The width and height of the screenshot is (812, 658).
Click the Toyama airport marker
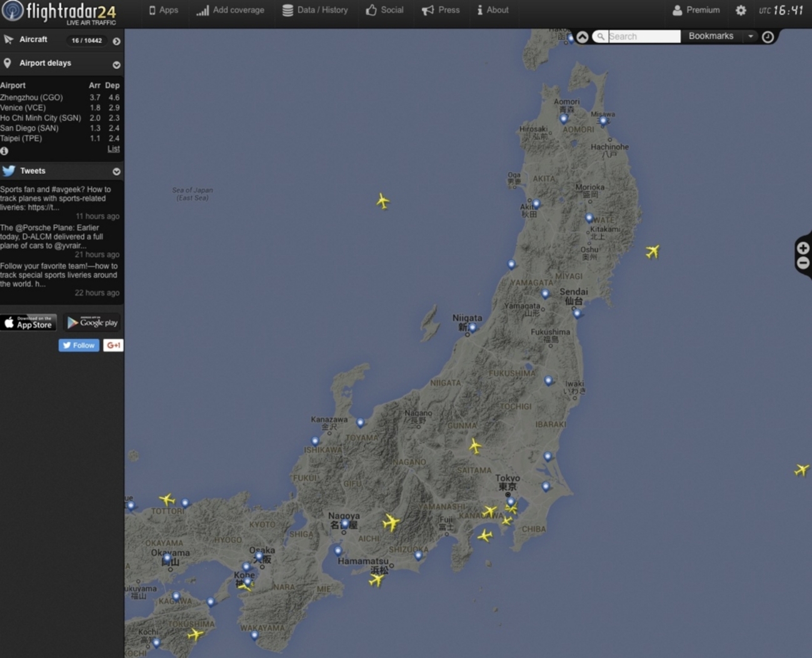[x=360, y=422]
